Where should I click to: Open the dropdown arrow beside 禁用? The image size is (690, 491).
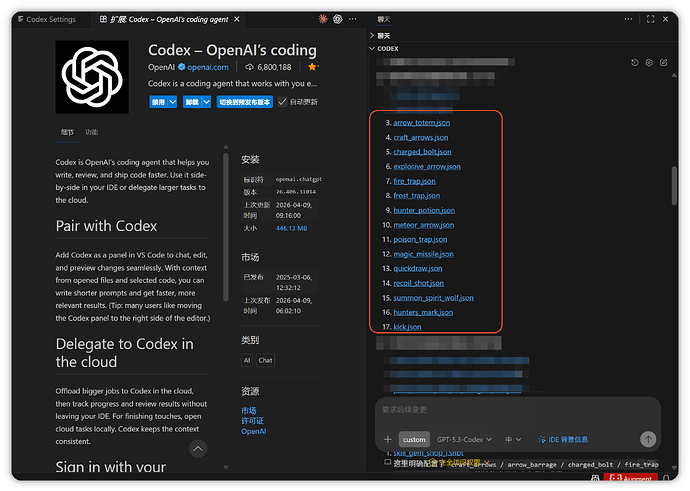tap(172, 102)
